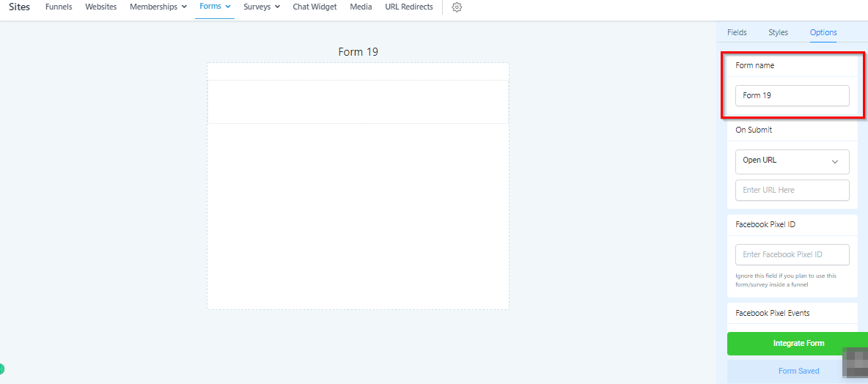Open the On Submit 'Open URL' dropdown

(x=792, y=161)
